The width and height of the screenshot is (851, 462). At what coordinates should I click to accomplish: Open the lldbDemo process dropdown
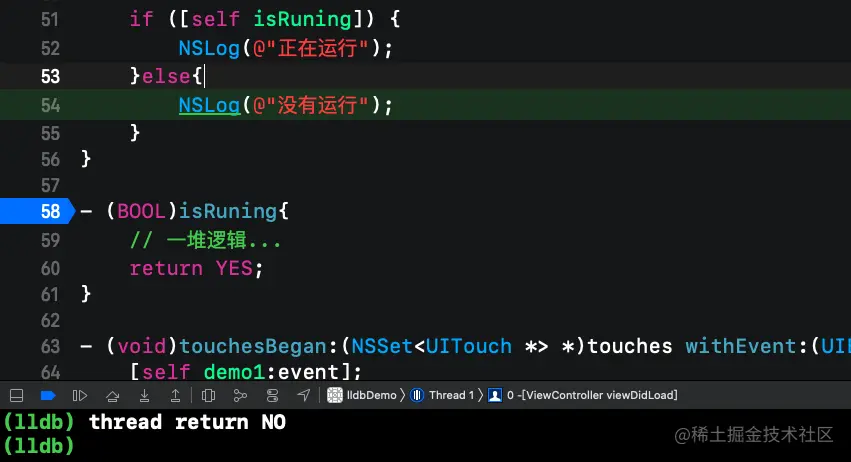362,396
